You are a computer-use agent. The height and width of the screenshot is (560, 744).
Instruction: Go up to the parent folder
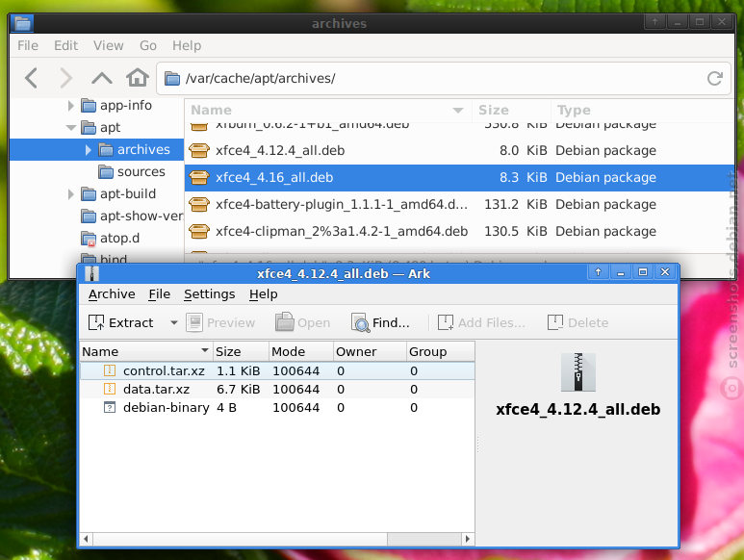coord(101,78)
